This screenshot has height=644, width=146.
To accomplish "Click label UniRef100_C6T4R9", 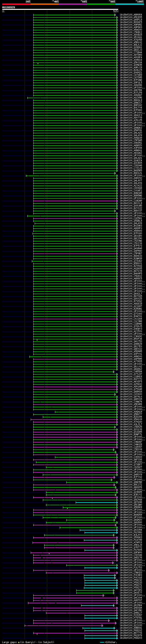I will click(x=131, y=75).
